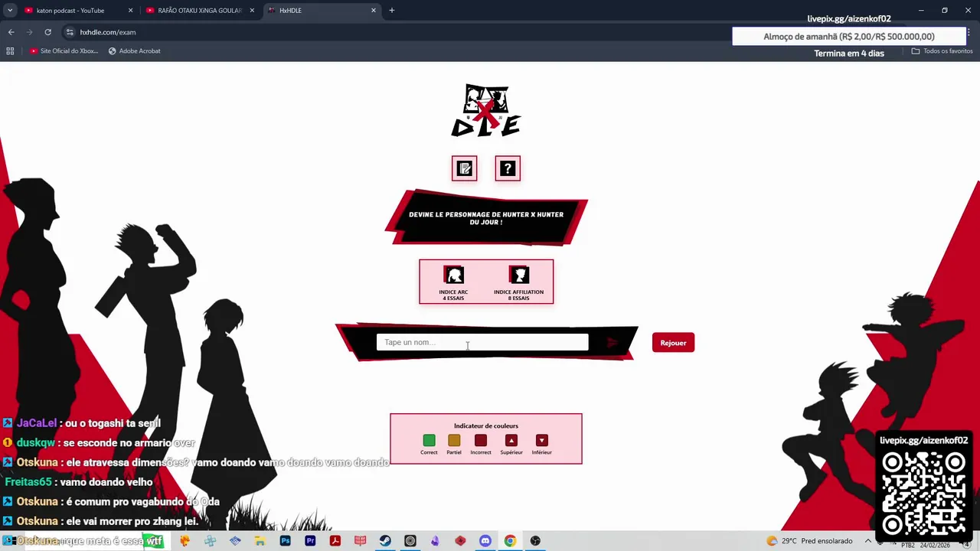The image size is (980, 551).
Task: Click 'DEVINE LE PERSONNAGE DE HUNTER X HUNTER' banner
Action: 486,218
